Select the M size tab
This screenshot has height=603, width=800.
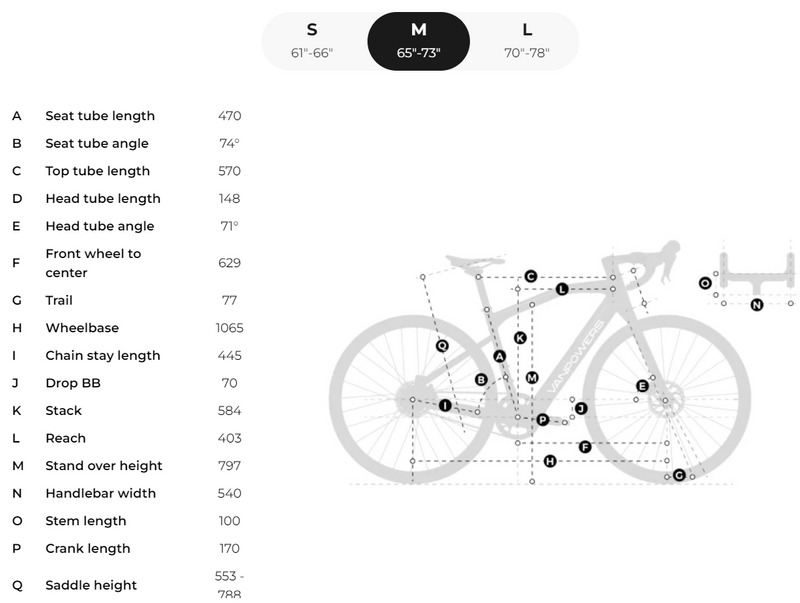pyautogui.click(x=418, y=41)
